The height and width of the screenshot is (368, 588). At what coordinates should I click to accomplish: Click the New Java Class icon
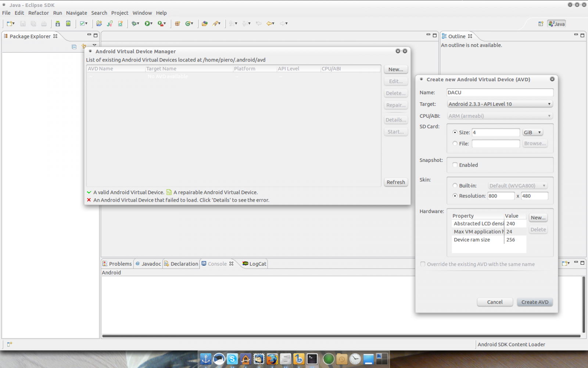coord(189,24)
